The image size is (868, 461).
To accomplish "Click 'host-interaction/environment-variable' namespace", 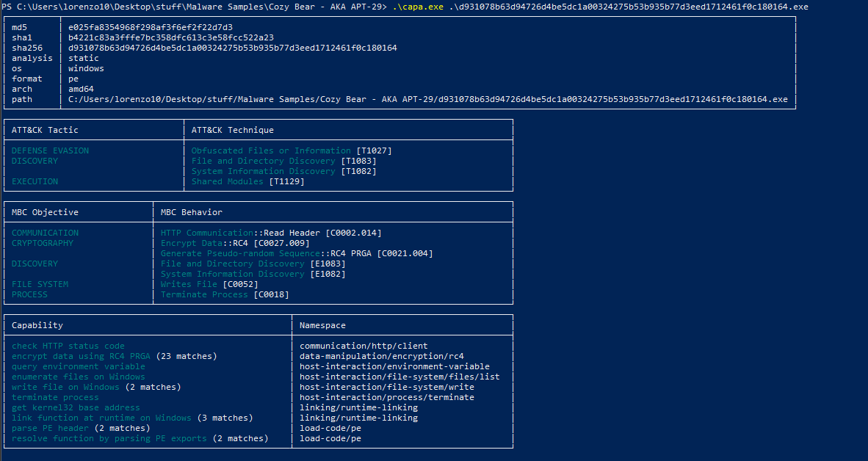I will coord(394,366).
